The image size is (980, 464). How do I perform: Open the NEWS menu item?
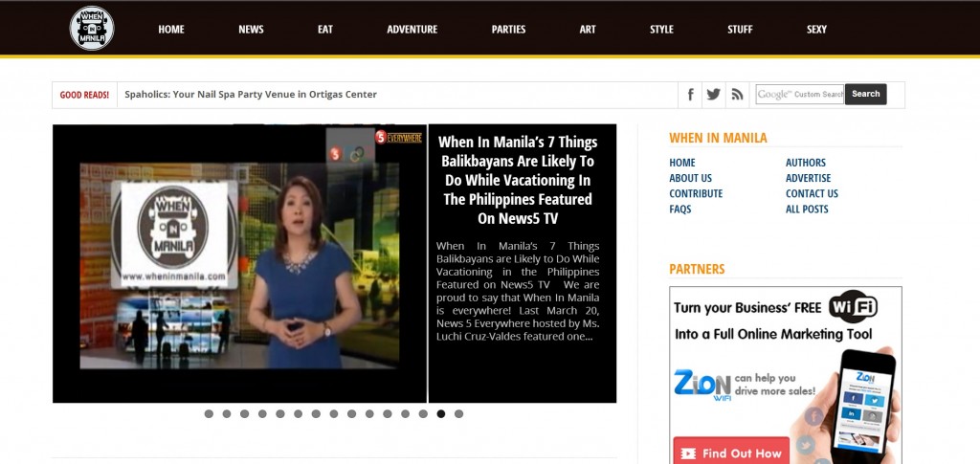(251, 30)
